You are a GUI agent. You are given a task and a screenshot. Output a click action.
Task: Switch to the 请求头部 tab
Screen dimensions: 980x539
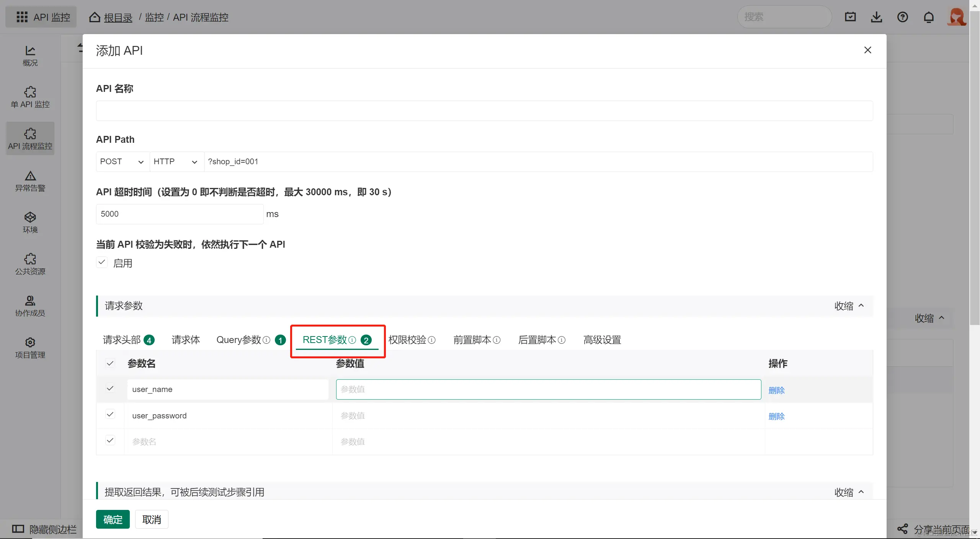122,340
